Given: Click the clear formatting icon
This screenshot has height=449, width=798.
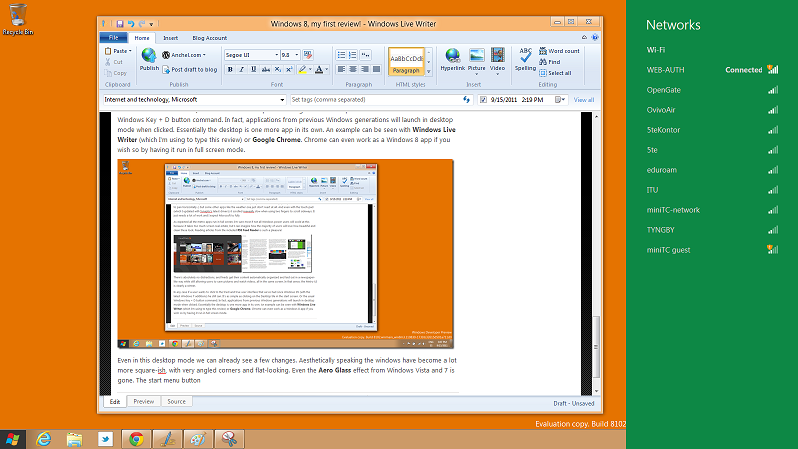Looking at the screenshot, I should pos(308,55).
